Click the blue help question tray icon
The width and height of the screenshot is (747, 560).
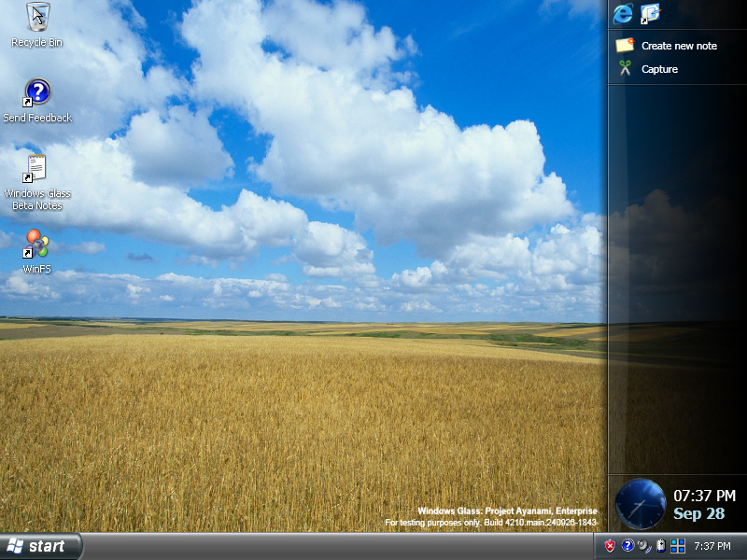(x=627, y=545)
